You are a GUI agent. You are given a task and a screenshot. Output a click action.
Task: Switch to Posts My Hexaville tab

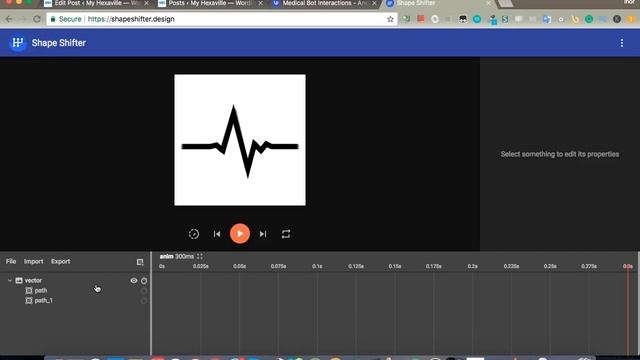[210, 3]
